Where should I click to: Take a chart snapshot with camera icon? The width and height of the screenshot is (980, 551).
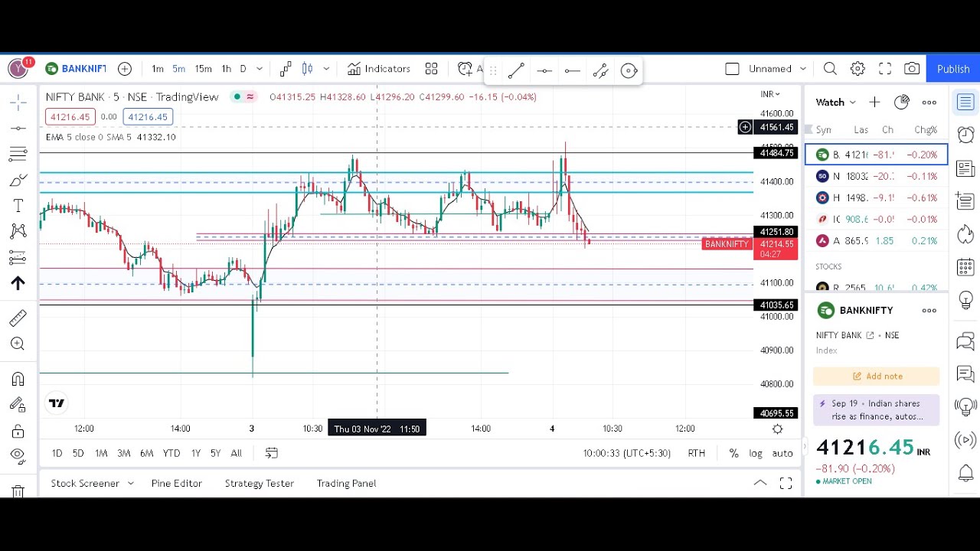[912, 69]
